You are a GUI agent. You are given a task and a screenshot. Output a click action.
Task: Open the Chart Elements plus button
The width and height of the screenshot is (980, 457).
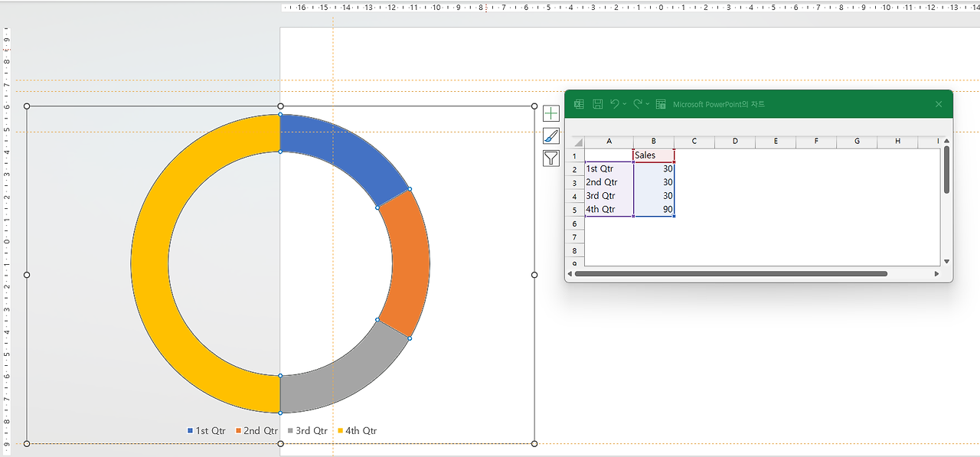pos(551,113)
